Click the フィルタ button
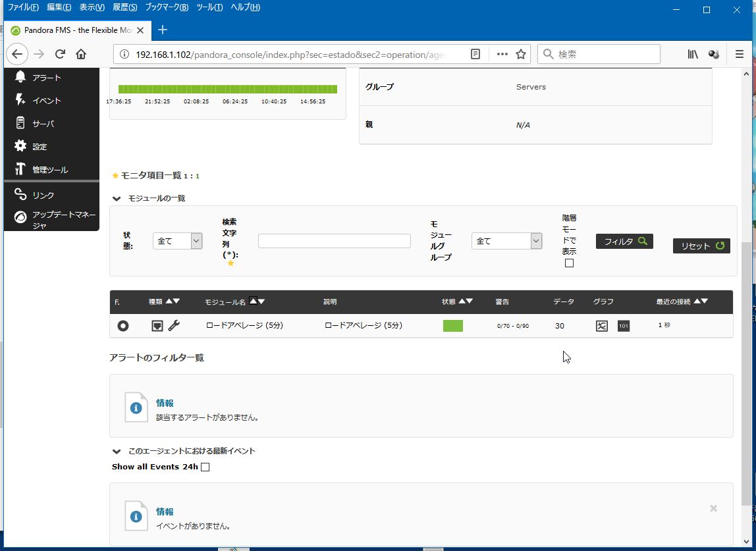The width and height of the screenshot is (756, 551). 624,241
